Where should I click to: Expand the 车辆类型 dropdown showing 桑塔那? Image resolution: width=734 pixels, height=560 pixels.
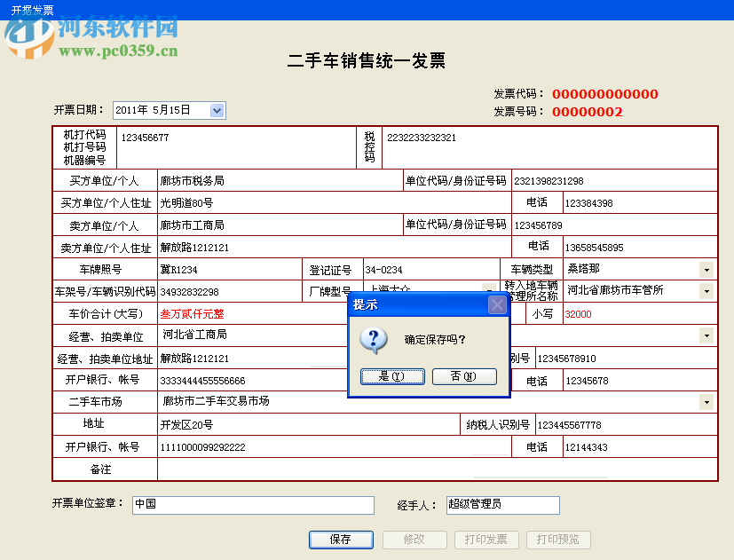click(707, 269)
